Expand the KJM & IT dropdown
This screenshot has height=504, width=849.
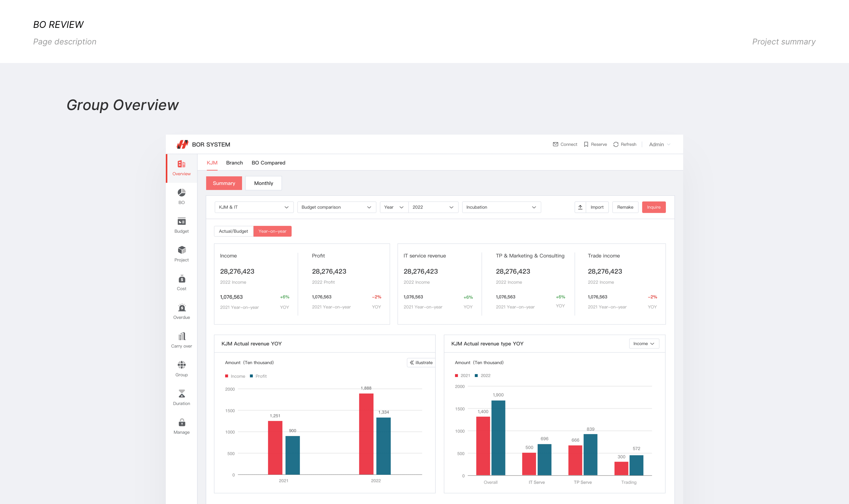254,207
